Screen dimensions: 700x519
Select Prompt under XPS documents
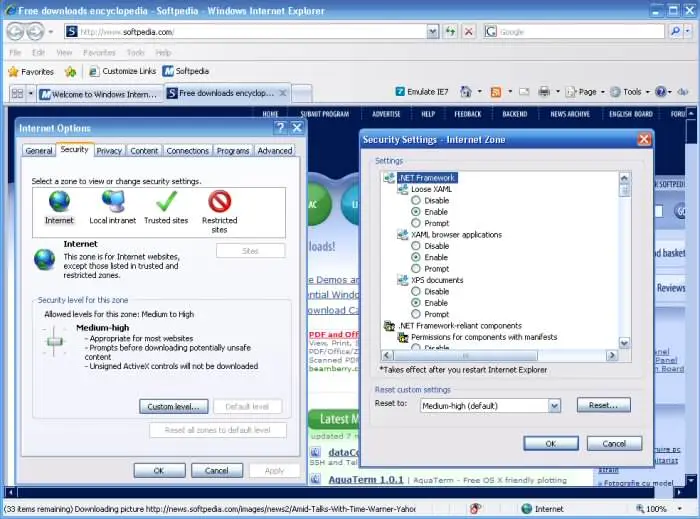[x=416, y=314]
